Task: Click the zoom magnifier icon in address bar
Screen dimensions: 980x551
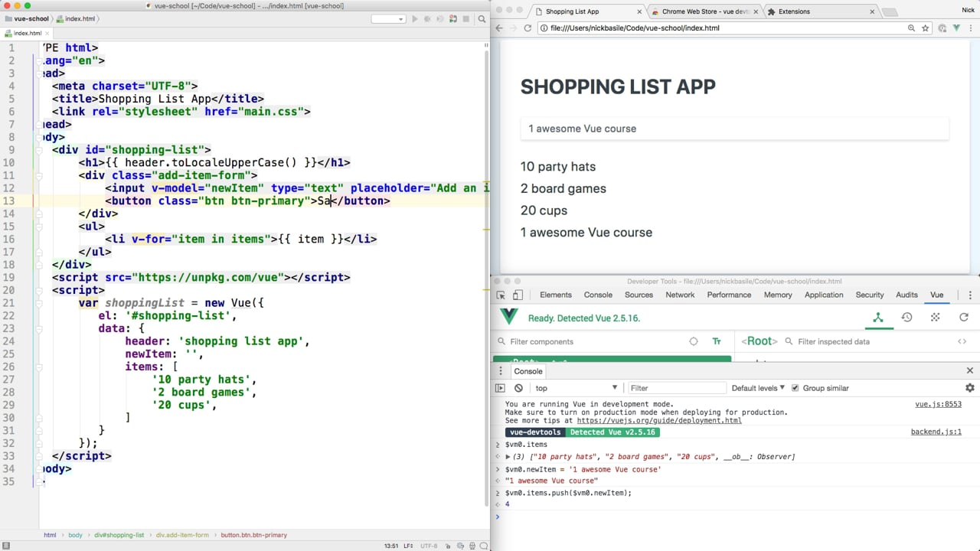Action: click(x=911, y=28)
